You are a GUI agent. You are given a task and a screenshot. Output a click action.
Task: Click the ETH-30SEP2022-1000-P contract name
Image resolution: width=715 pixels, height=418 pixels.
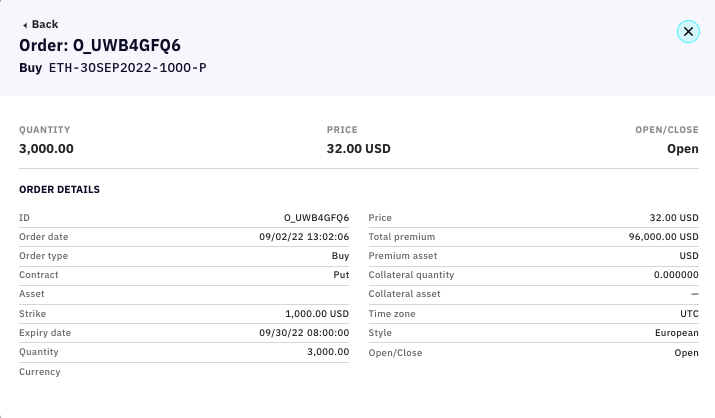pyautogui.click(x=127, y=68)
